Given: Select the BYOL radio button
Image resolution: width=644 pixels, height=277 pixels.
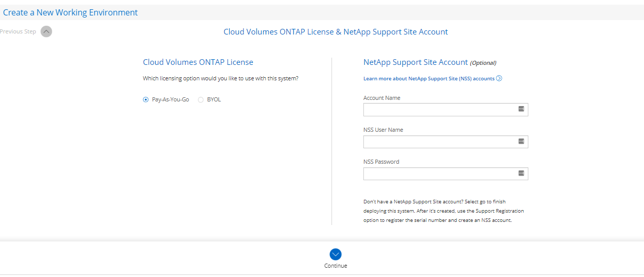Looking at the screenshot, I should (x=200, y=100).
